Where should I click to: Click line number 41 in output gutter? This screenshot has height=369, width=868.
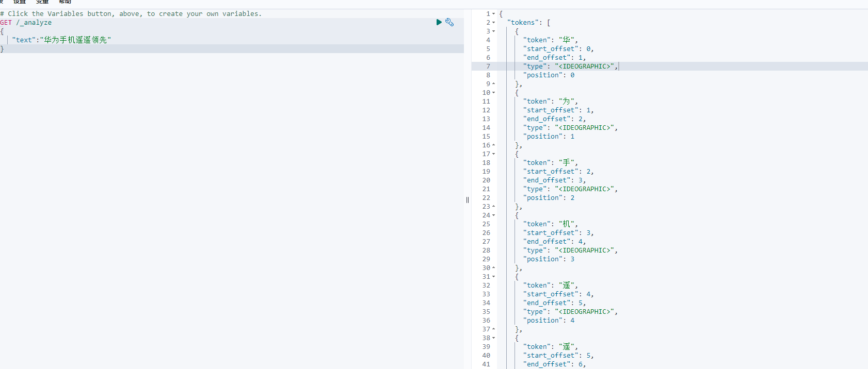[x=486, y=364]
